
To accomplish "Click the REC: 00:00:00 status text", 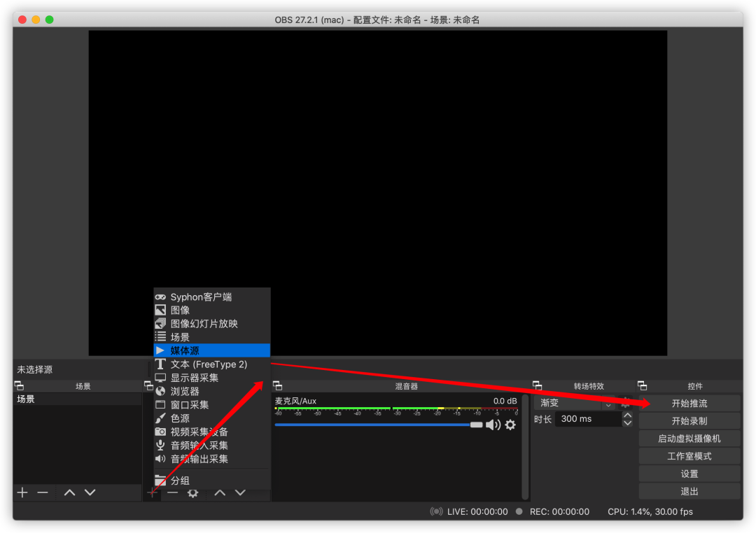I will point(559,512).
